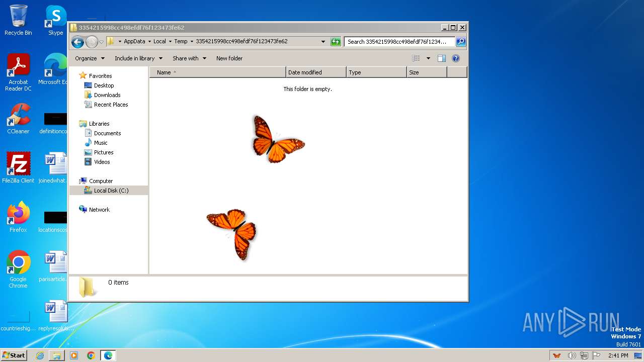The height and width of the screenshot is (362, 644).
Task: Sort by the Name column header
Action: pos(218,72)
